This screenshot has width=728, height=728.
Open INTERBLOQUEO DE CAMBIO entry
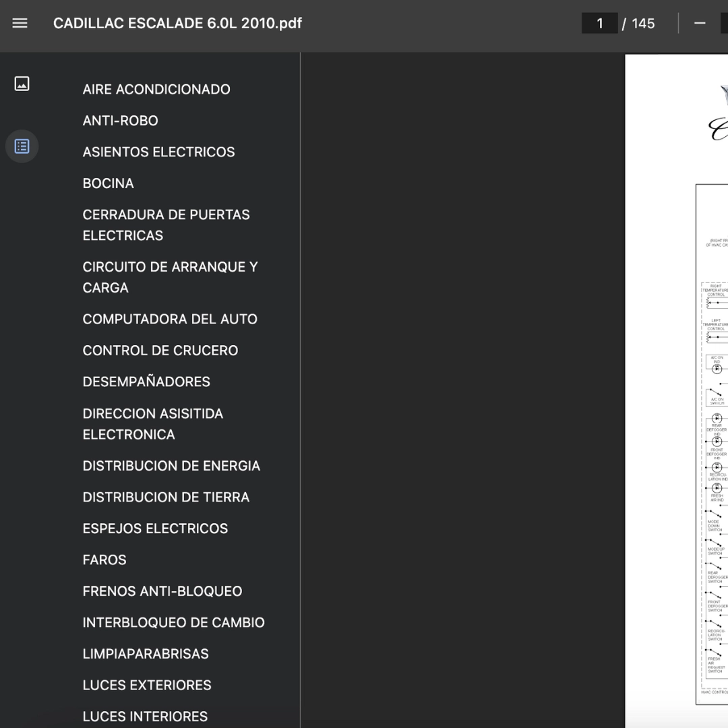pos(174,623)
